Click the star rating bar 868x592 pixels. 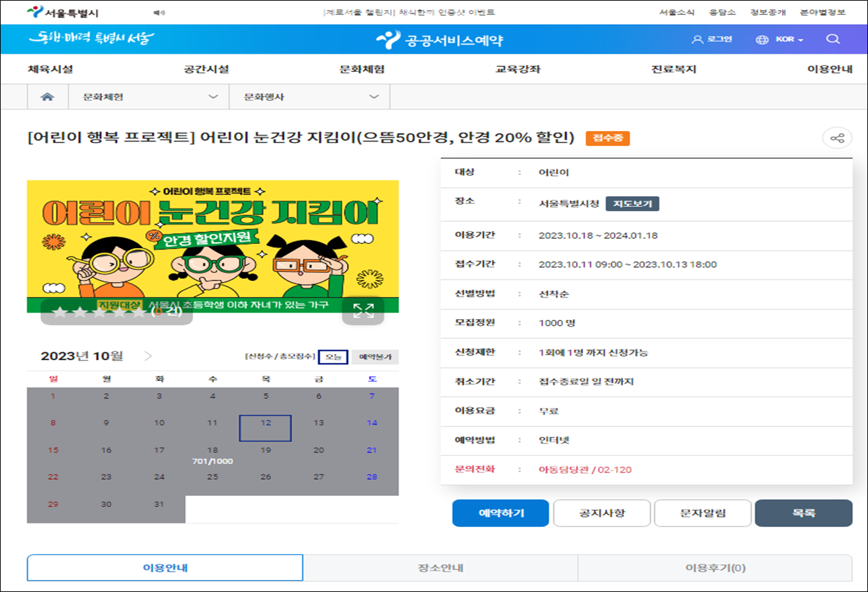point(116,312)
